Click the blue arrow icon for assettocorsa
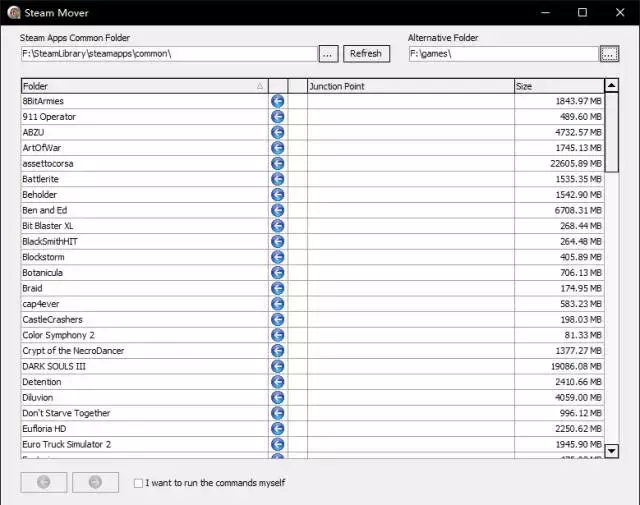 (x=278, y=164)
